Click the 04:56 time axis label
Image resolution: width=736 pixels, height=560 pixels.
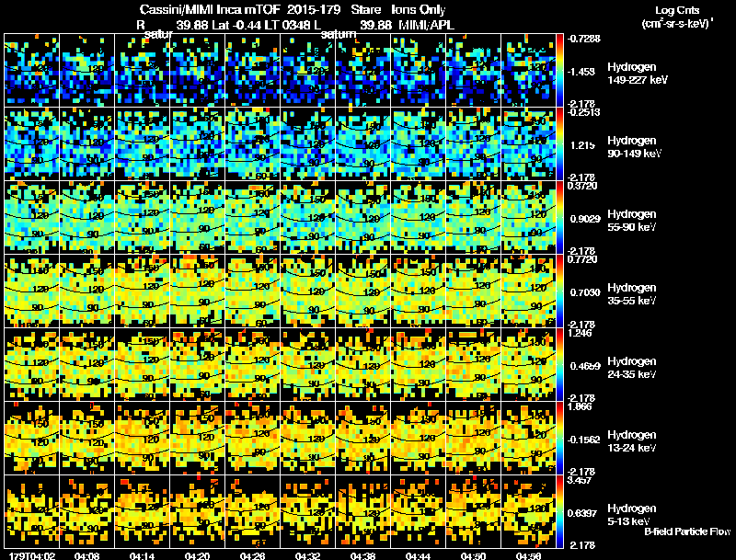click(528, 555)
